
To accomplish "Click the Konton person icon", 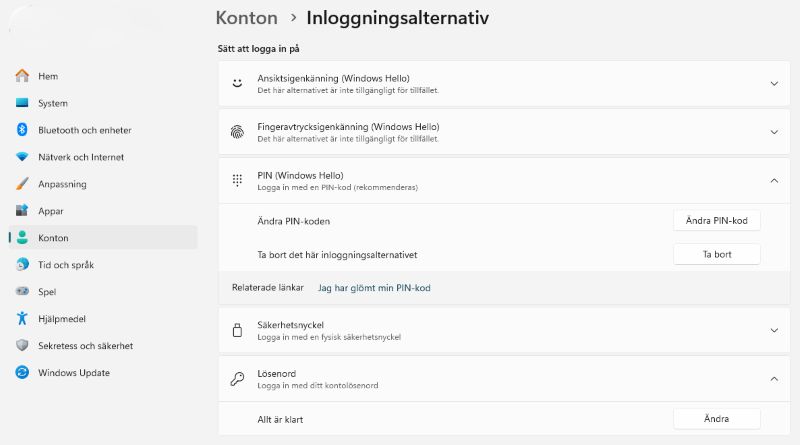I will pos(22,237).
